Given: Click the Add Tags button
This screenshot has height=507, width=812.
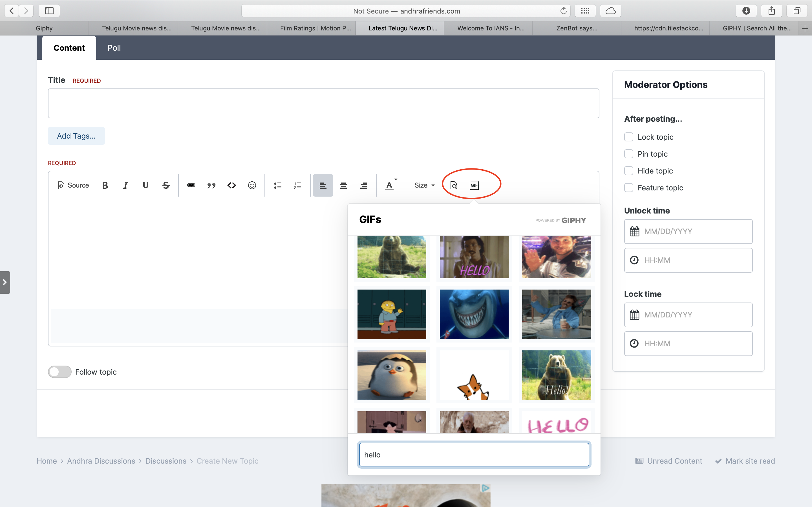Looking at the screenshot, I should [x=76, y=136].
